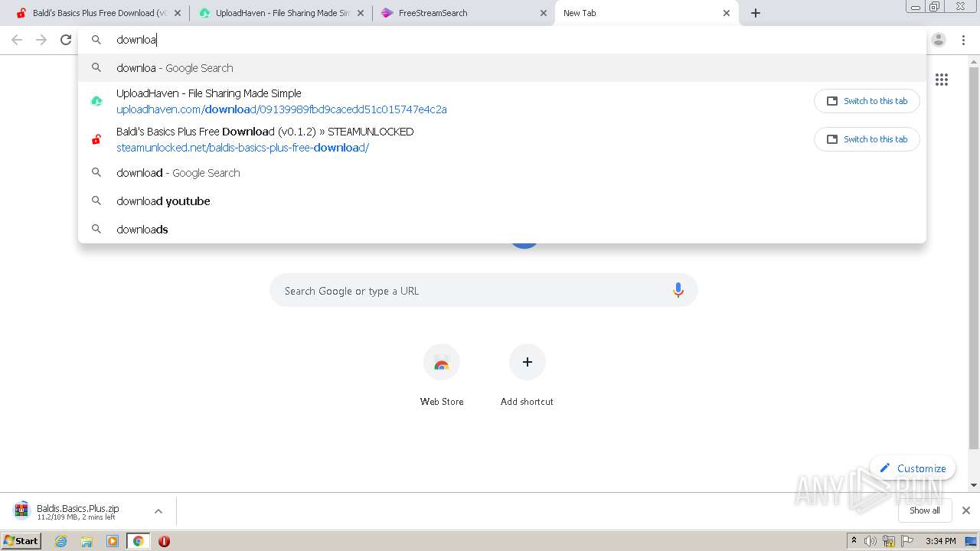The width and height of the screenshot is (980, 551).
Task: Expand the download options chevron
Action: coord(158,511)
